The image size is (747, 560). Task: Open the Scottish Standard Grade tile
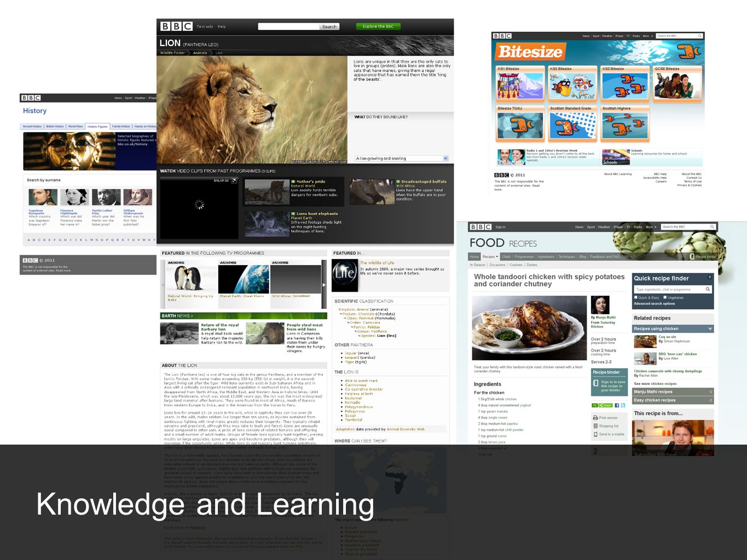coord(572,124)
